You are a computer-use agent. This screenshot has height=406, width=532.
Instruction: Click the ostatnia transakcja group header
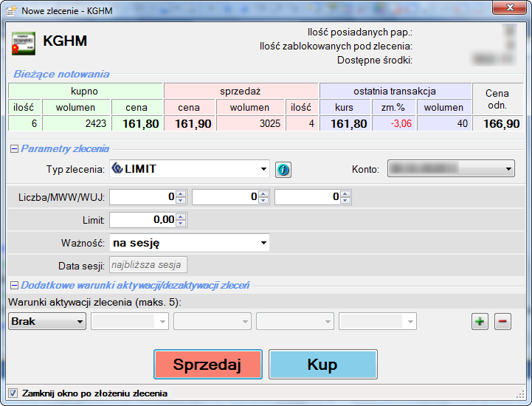(395, 91)
